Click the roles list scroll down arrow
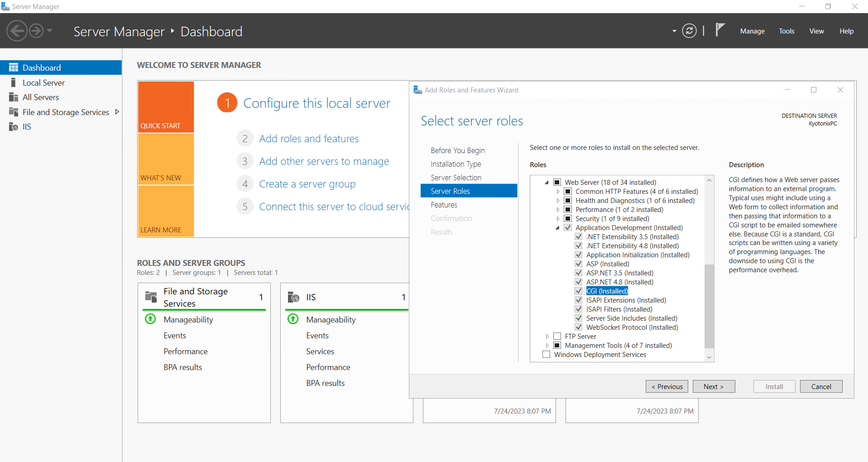This screenshot has height=462, width=868. [x=709, y=357]
